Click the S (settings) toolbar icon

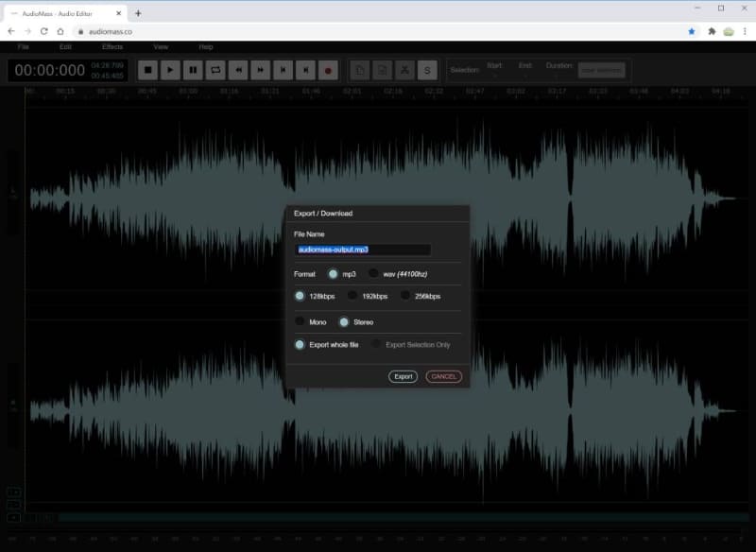[427, 70]
